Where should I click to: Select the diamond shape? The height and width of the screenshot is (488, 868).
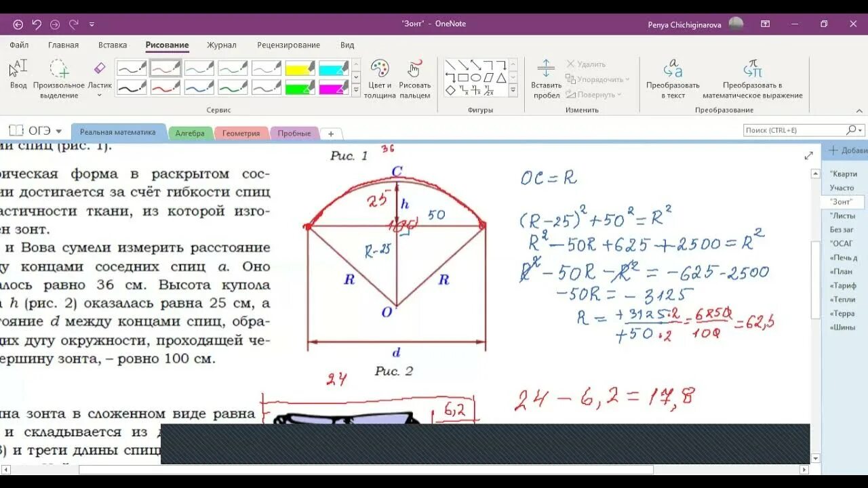pyautogui.click(x=450, y=90)
